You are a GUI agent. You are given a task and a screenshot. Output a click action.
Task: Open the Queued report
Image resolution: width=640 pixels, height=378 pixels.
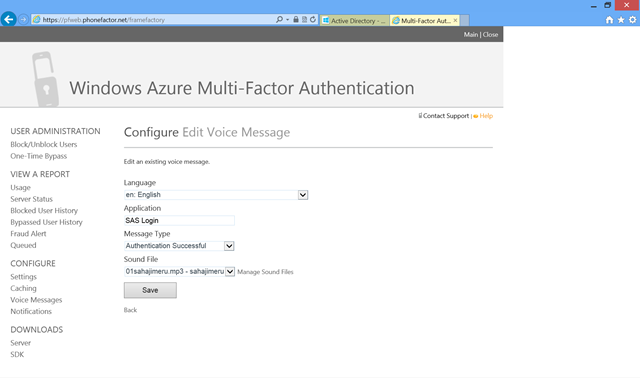pyautogui.click(x=23, y=245)
